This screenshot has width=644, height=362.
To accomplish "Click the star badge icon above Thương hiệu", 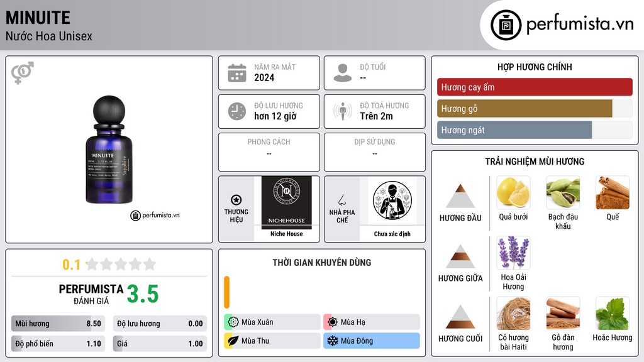I will (236, 200).
